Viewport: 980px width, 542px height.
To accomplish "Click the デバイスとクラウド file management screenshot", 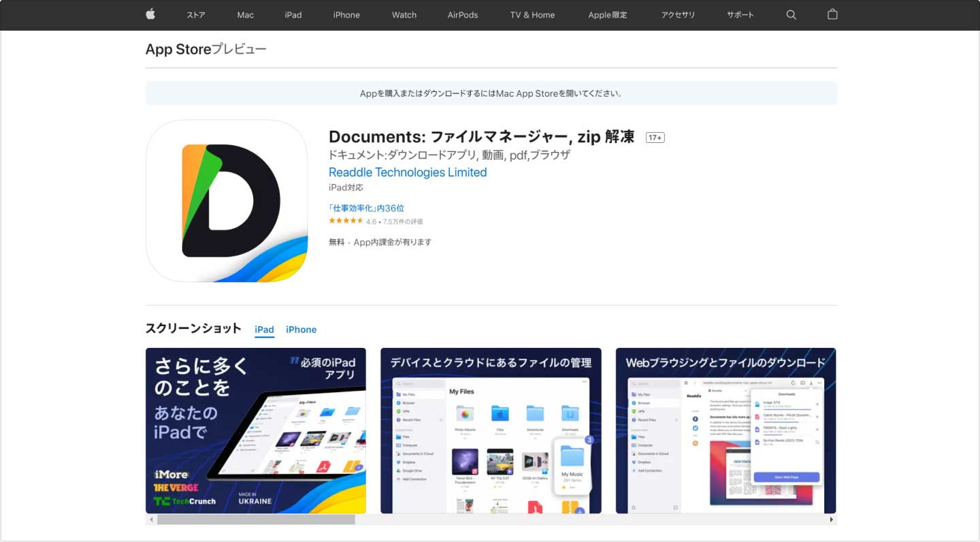I will coord(491,430).
